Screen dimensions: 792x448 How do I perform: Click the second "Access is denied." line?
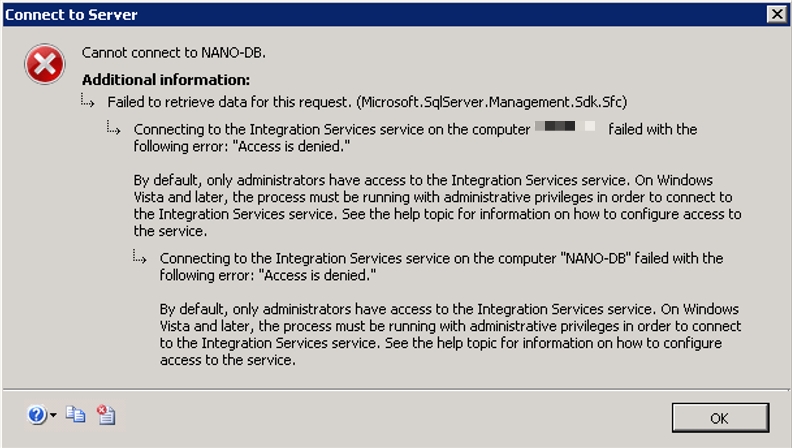[268, 275]
